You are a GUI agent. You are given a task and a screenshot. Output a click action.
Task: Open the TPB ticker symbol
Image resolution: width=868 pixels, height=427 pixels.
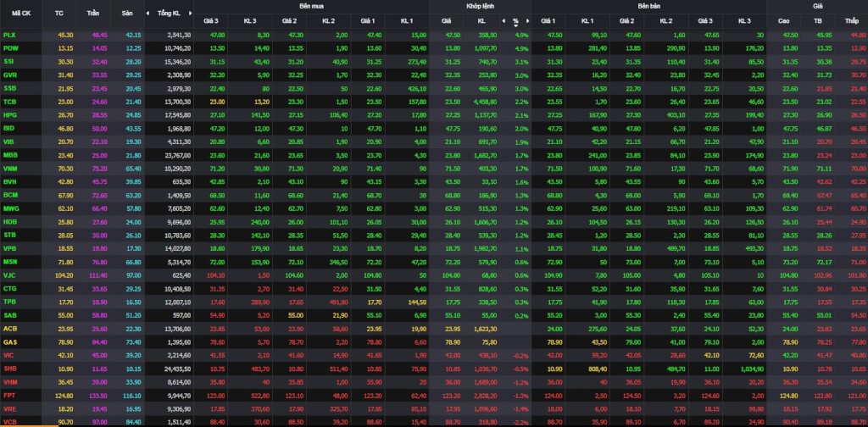tap(9, 302)
